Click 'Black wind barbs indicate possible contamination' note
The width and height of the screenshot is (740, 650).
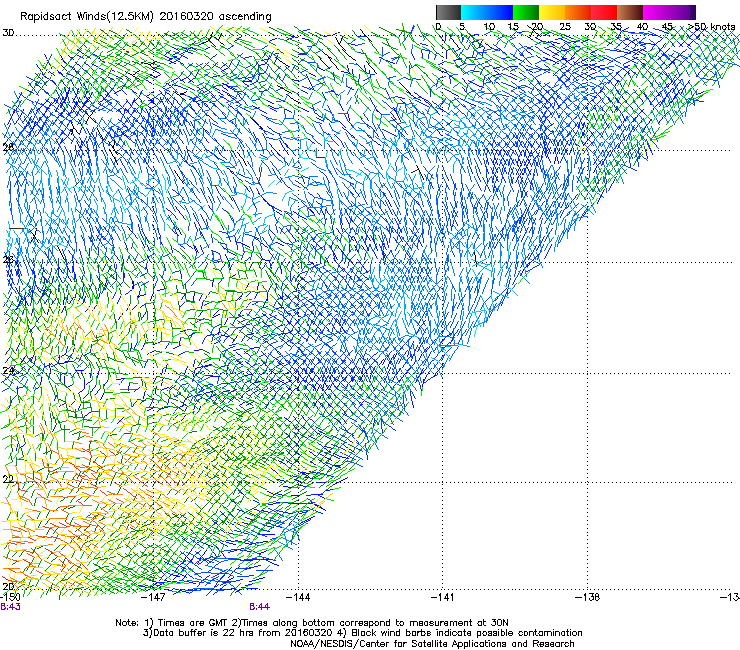[467, 633]
